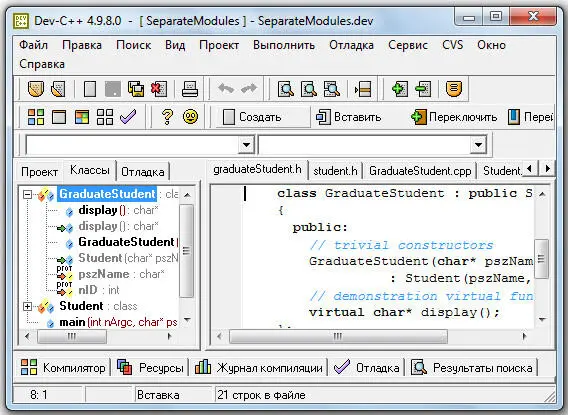Click the go to line icon
Image resolution: width=568 pixels, height=415 pixels.
pos(363,89)
